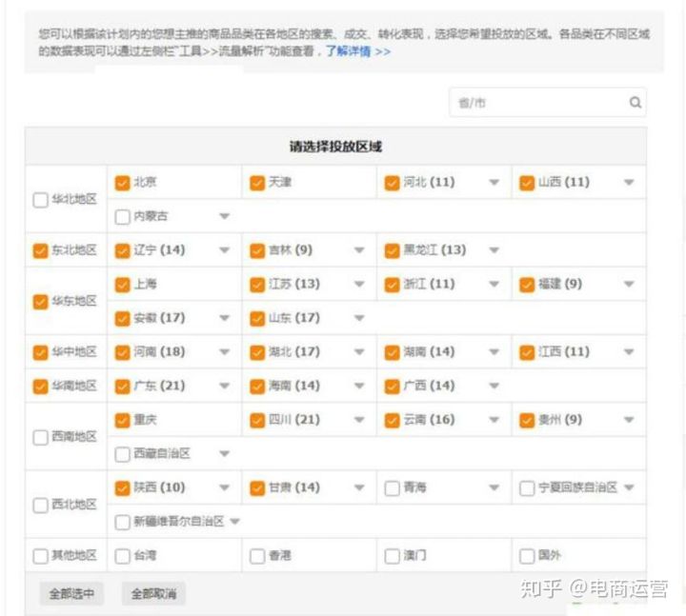The width and height of the screenshot is (686, 616).
Task: Open the 山西 (11) dropdown arrow
Action: (x=629, y=183)
